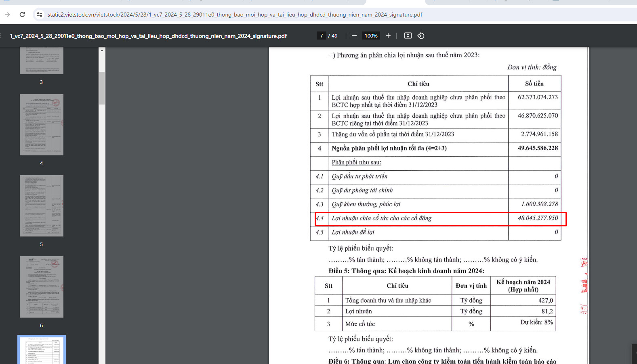Click the total page count "/ 49"
The image size is (637, 364).
coord(333,36)
